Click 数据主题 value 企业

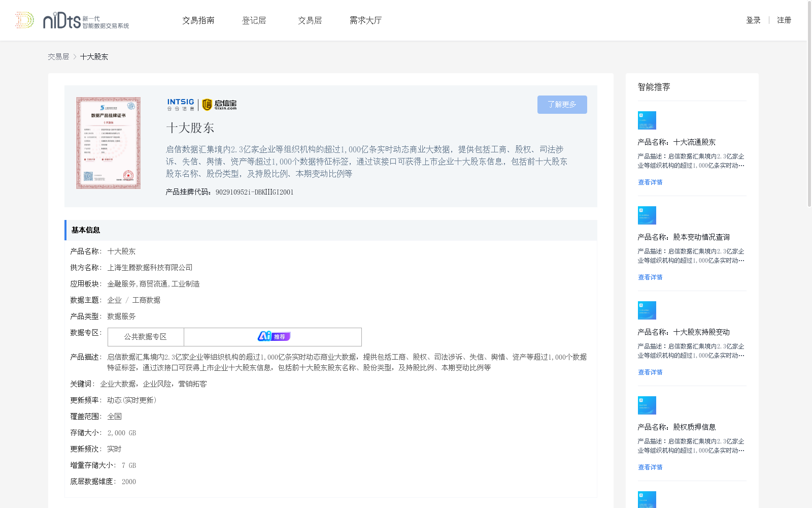point(114,300)
